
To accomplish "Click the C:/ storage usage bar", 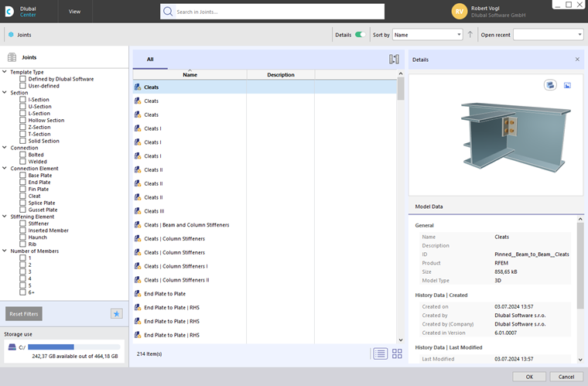I will click(x=73, y=347).
